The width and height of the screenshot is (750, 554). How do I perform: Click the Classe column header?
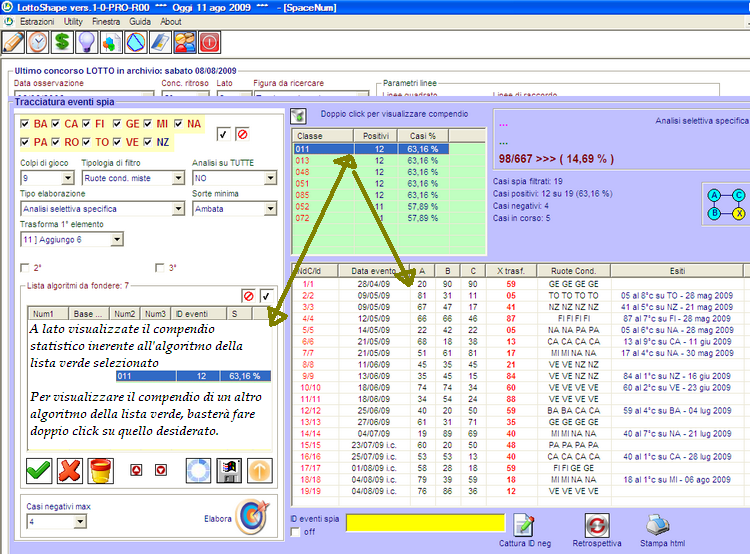click(x=323, y=136)
